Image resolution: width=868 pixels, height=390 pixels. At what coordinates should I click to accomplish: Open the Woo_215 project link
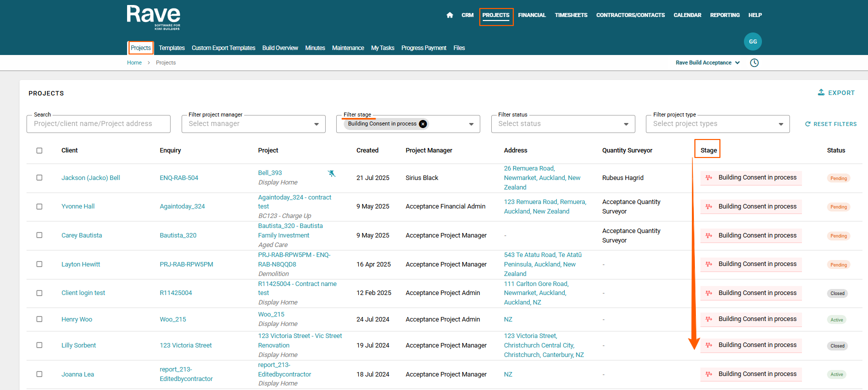[271, 314]
